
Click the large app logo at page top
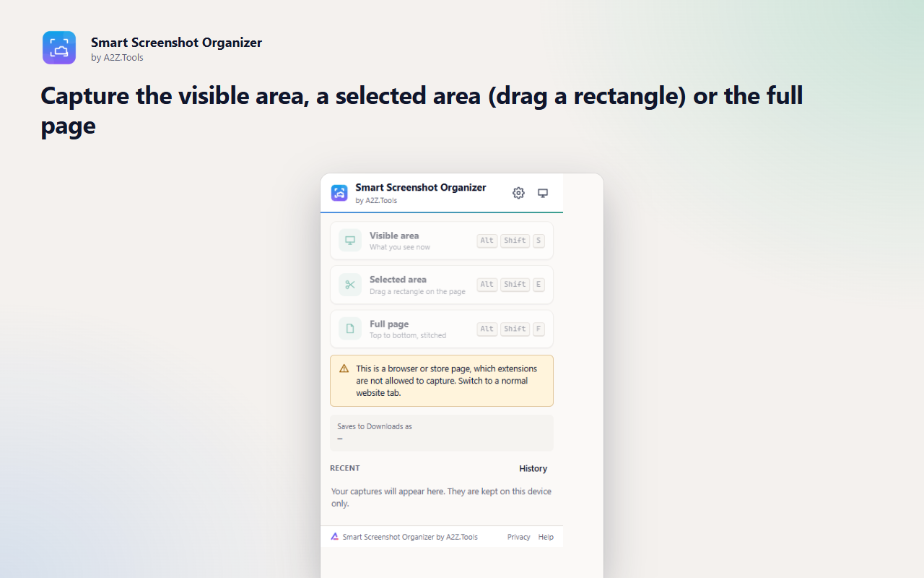[x=59, y=48]
